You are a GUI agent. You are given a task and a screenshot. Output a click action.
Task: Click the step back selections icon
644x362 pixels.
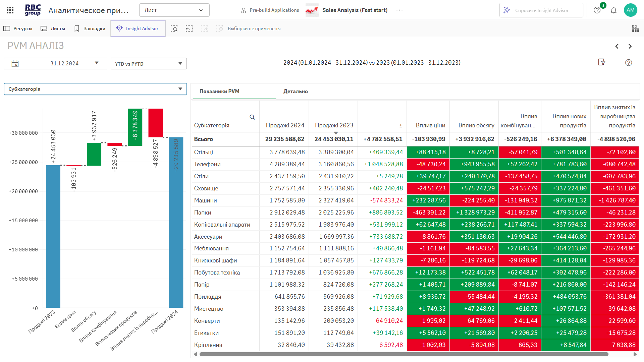pos(189,28)
